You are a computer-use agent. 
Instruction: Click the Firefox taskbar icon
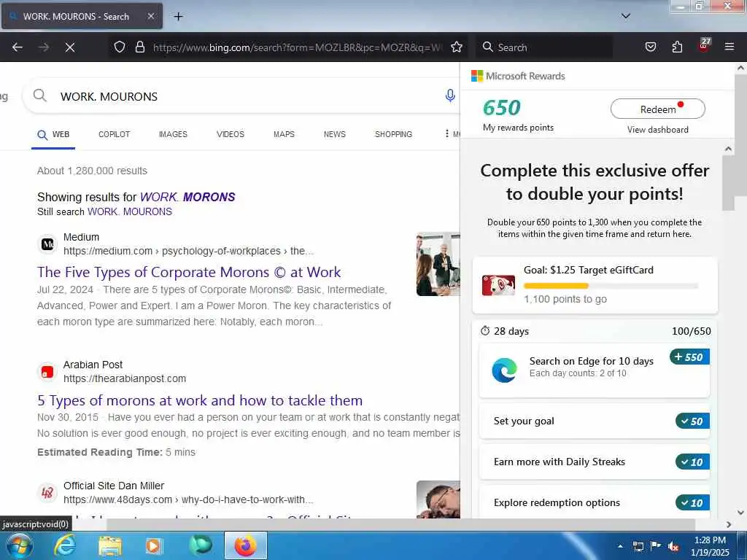click(x=245, y=545)
